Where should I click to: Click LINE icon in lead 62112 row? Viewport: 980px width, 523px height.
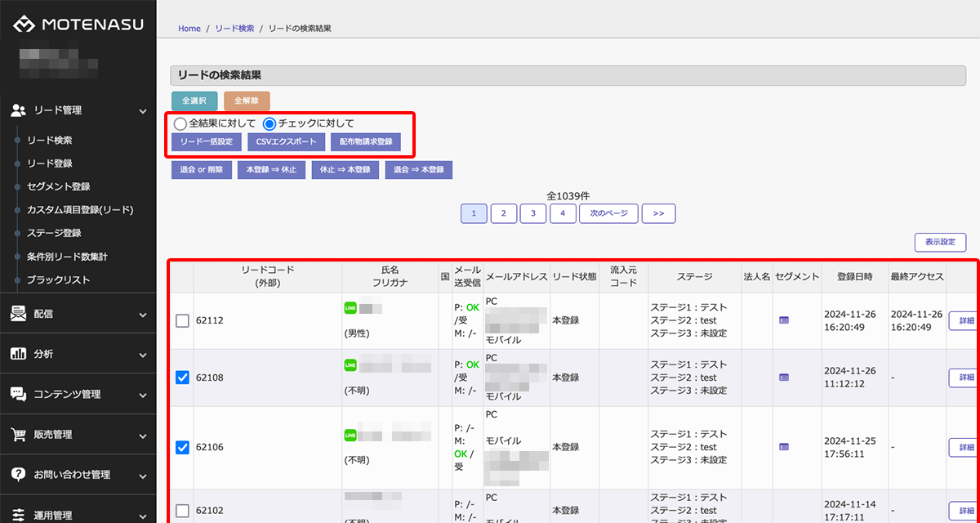pos(350,308)
